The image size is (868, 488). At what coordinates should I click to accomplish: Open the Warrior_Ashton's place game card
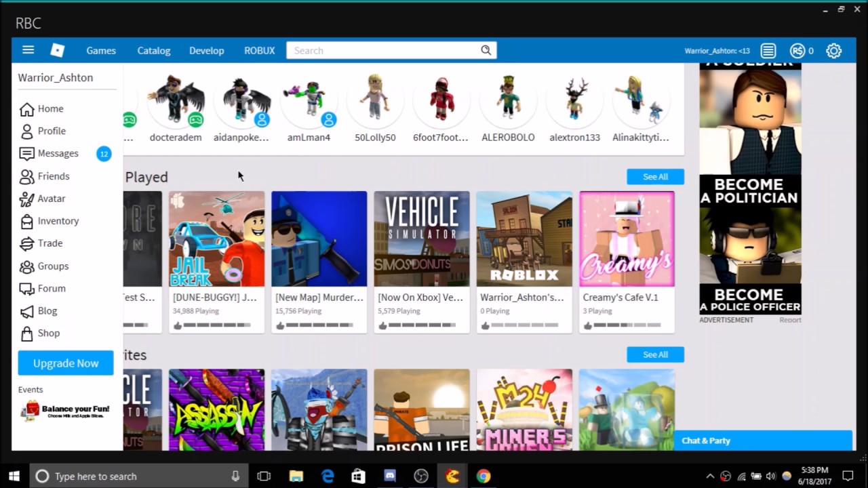pyautogui.click(x=524, y=262)
